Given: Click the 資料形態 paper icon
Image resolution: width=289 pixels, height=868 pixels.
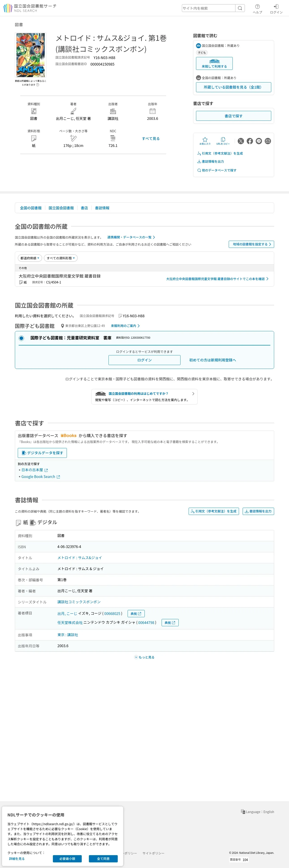Looking at the screenshot, I should point(34,138).
